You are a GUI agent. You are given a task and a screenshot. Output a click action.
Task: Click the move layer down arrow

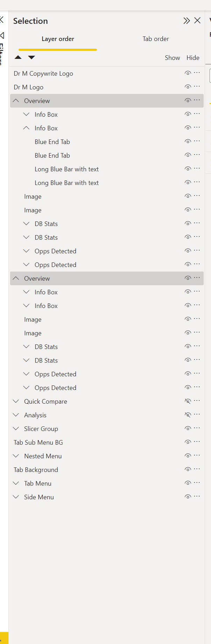(31, 57)
